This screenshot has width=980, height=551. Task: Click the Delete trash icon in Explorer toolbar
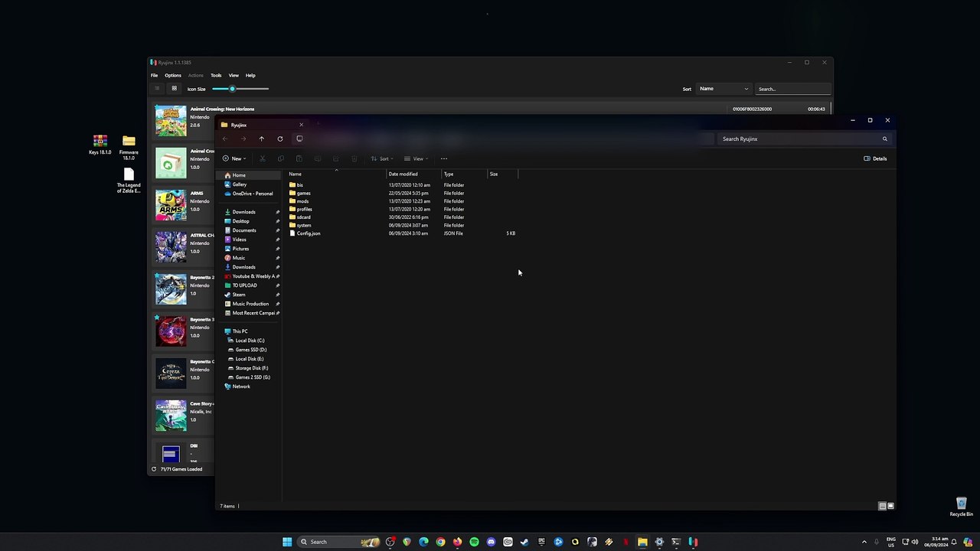point(354,158)
